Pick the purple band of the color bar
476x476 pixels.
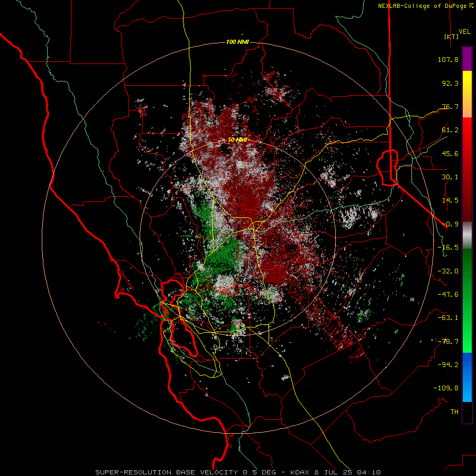467,59
